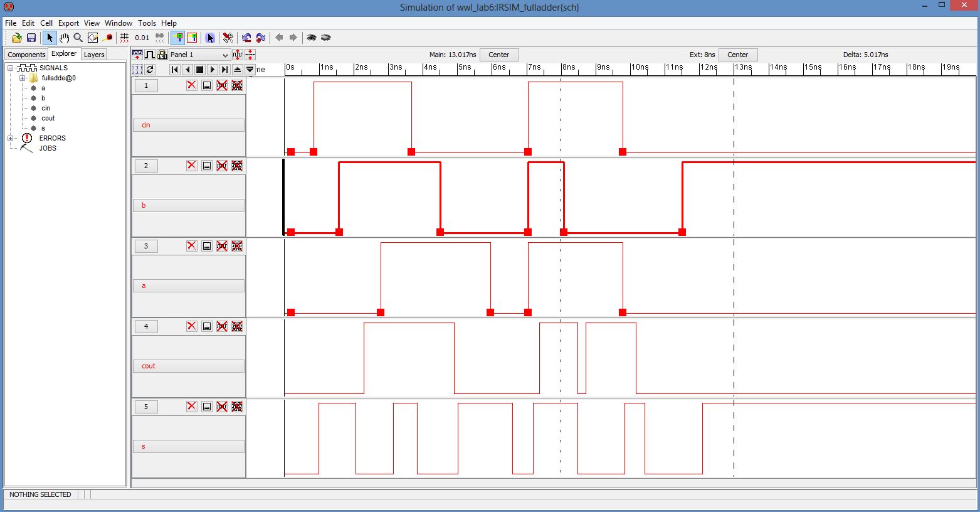Click the cout signal name button
The image size is (980, 512).
188,366
